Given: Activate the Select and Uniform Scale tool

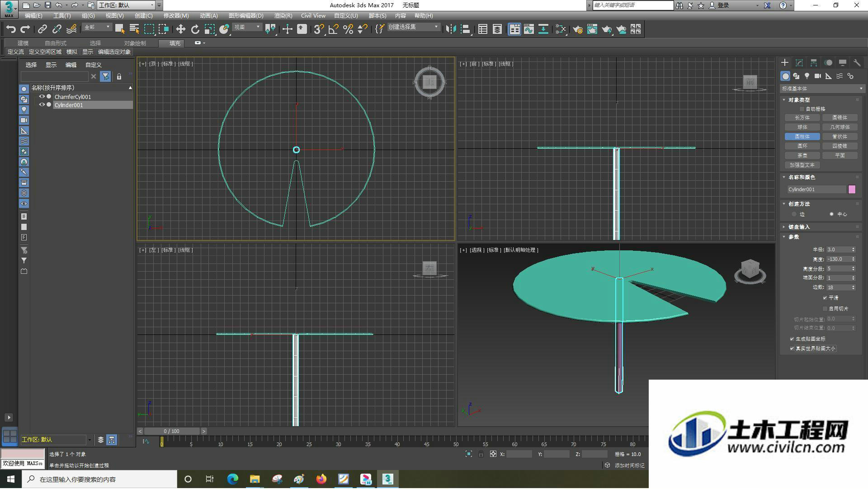Looking at the screenshot, I should (209, 29).
